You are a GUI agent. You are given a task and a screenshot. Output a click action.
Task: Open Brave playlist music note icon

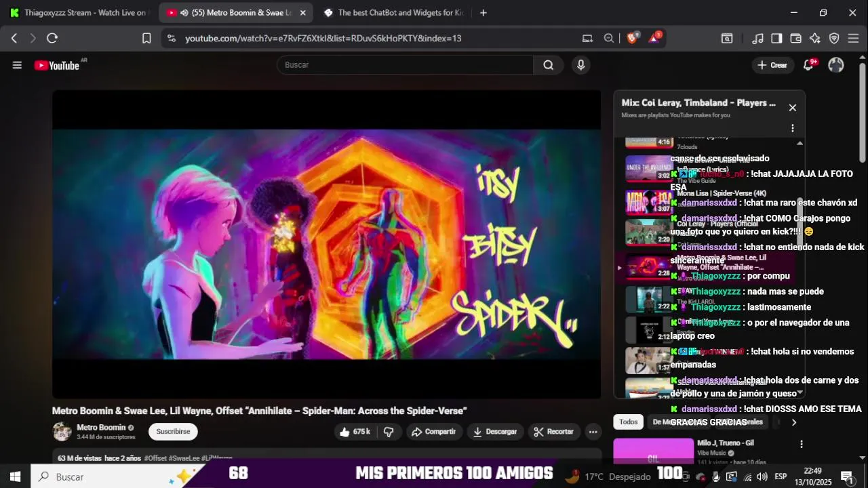[x=758, y=39]
